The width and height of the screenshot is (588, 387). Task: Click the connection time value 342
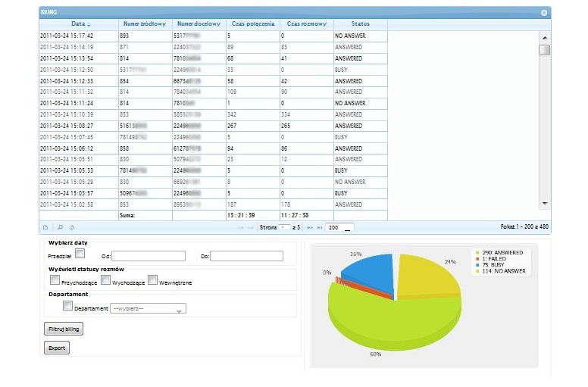(232, 114)
